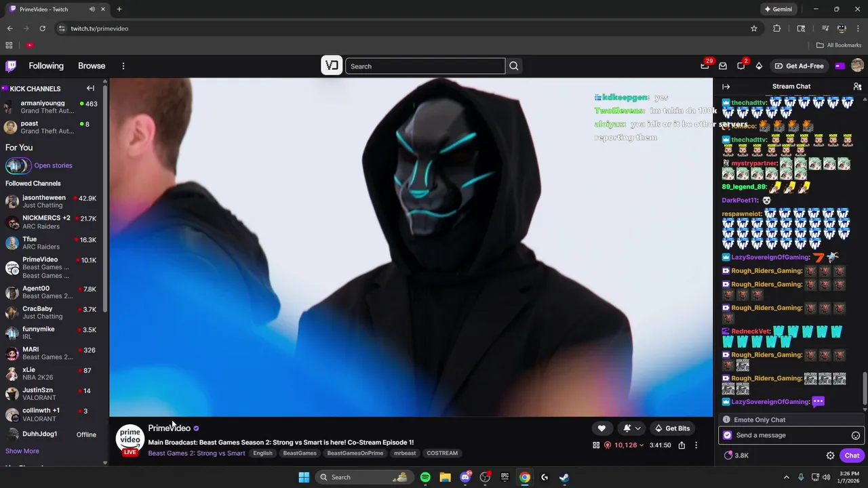The width and height of the screenshot is (868, 488).
Task: Click the chat panel scrollbar
Action: (x=865, y=388)
